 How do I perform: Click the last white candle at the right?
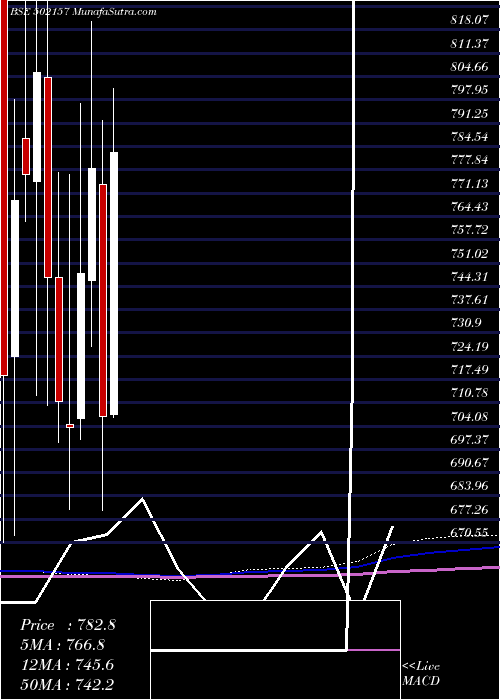[x=114, y=283]
